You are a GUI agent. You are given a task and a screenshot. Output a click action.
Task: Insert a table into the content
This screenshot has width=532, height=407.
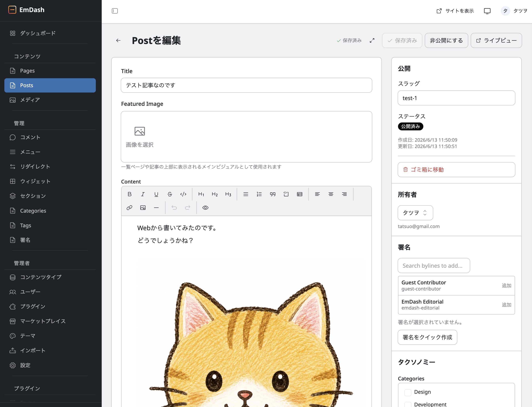point(299,194)
